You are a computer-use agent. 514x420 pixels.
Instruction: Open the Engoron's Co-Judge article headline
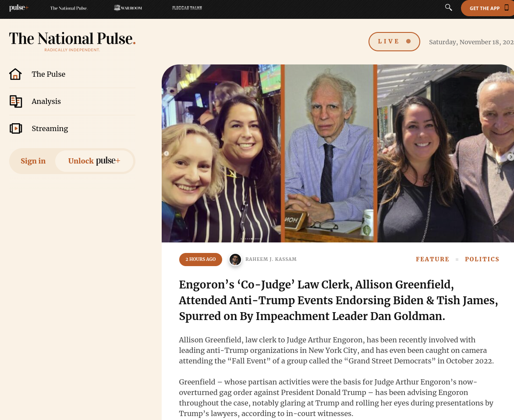click(x=338, y=300)
